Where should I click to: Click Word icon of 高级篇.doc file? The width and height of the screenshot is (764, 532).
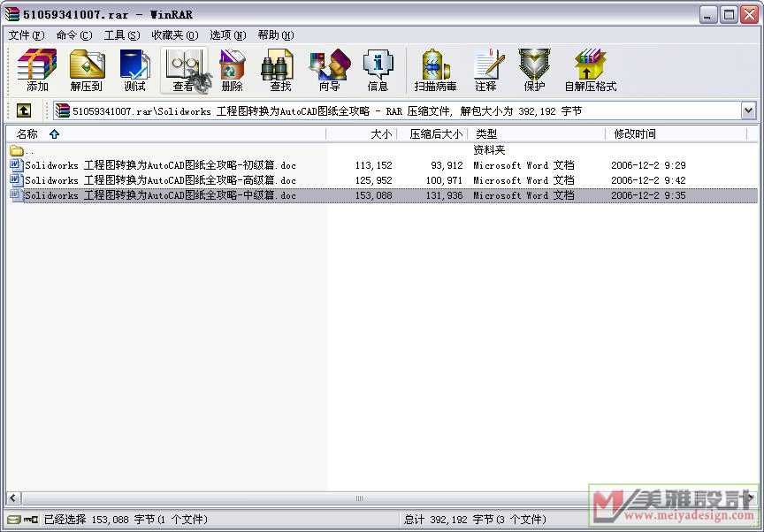[x=16, y=180]
